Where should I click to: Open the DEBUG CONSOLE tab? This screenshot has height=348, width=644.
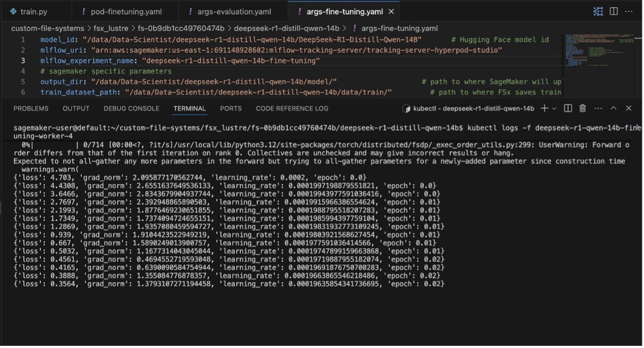point(132,109)
